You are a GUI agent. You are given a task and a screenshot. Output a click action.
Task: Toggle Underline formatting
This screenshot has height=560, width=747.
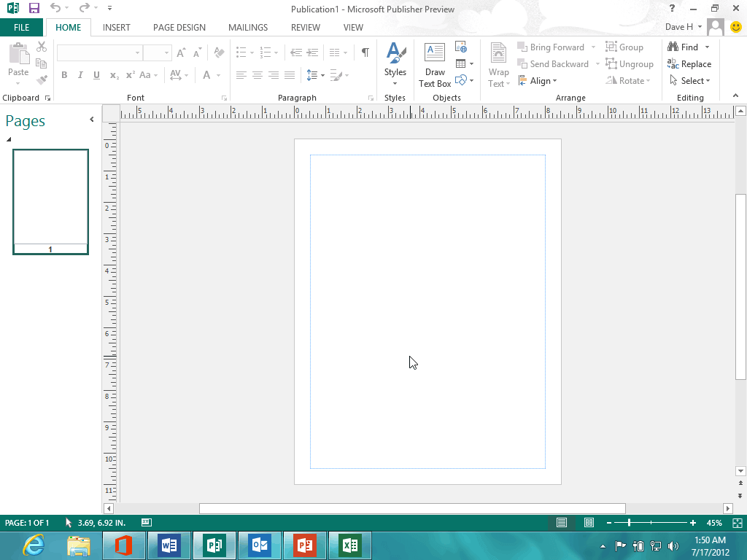pos(97,75)
